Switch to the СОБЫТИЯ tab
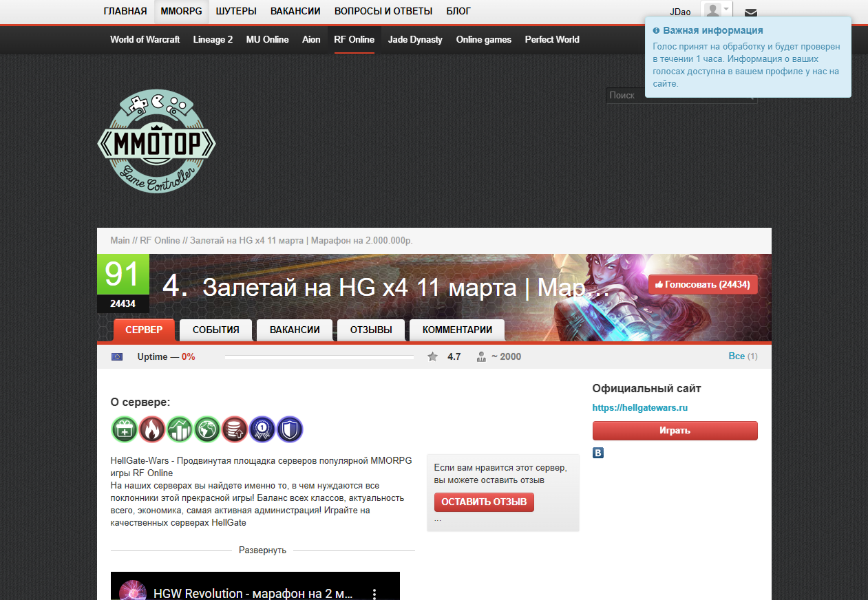 [216, 330]
